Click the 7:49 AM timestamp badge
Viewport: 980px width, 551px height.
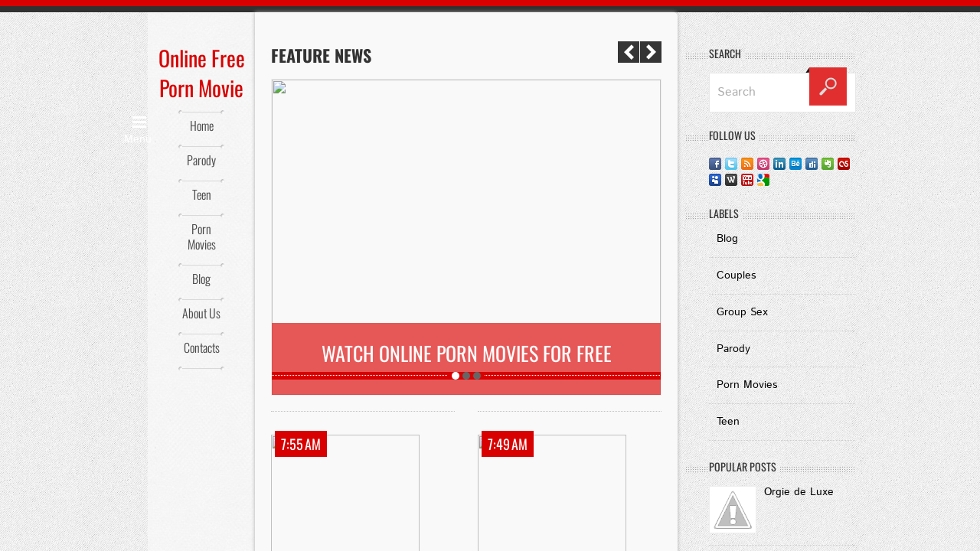508,444
